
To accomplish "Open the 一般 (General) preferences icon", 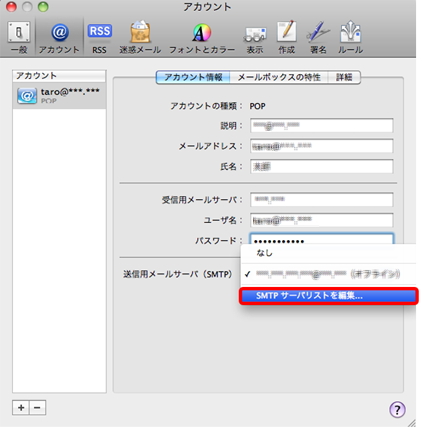I will coord(19,38).
